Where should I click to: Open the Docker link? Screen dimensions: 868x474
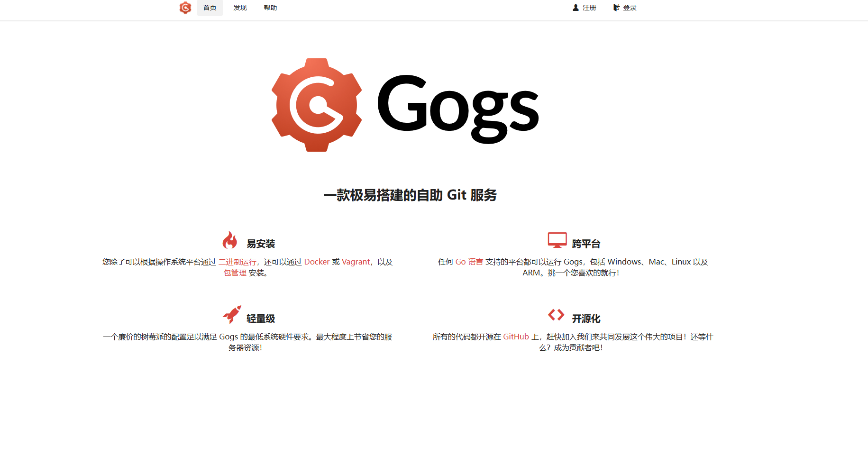pos(317,262)
